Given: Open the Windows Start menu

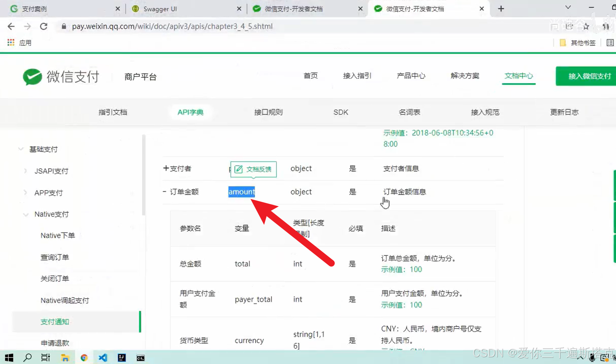Looking at the screenshot, I should 9,358.
